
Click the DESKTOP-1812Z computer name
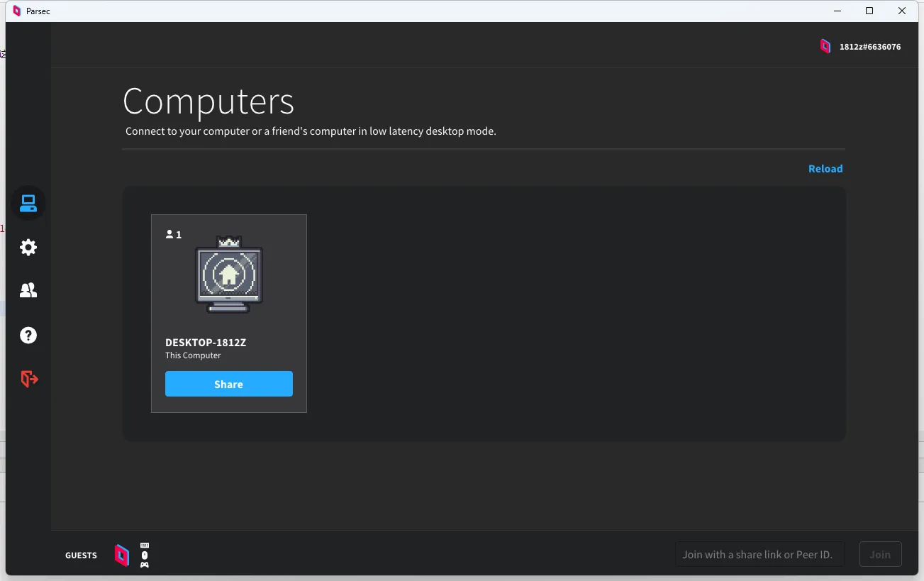click(x=206, y=343)
